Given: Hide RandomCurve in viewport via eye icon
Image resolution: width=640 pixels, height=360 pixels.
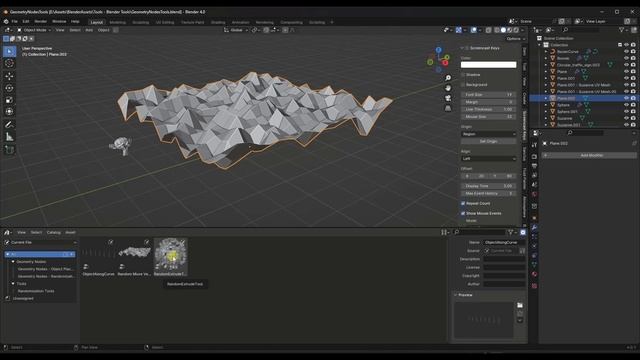Looking at the screenshot, I should pyautogui.click(x=626, y=51).
